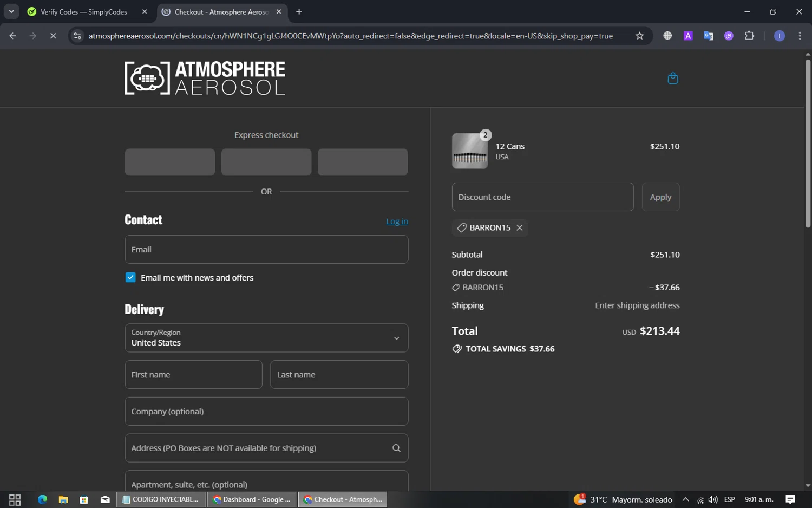The image size is (812, 508).
Task: Open the volume tray icon
Action: coord(713,499)
